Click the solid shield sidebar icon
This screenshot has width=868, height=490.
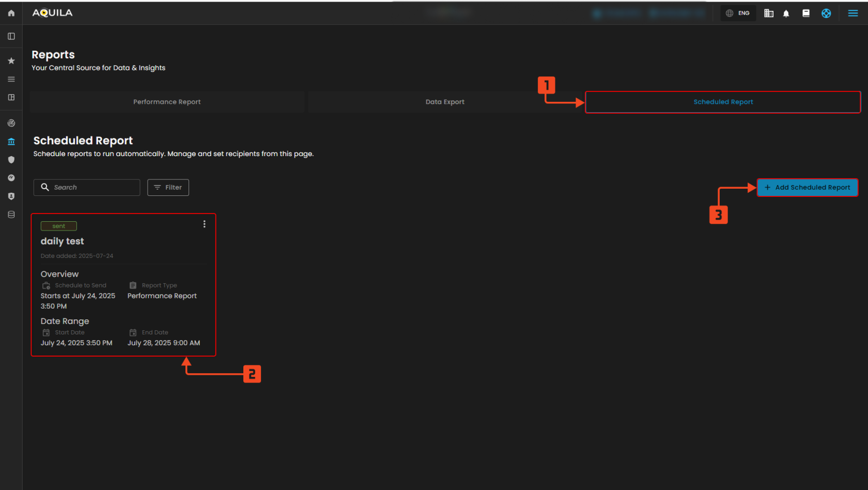coord(11,160)
